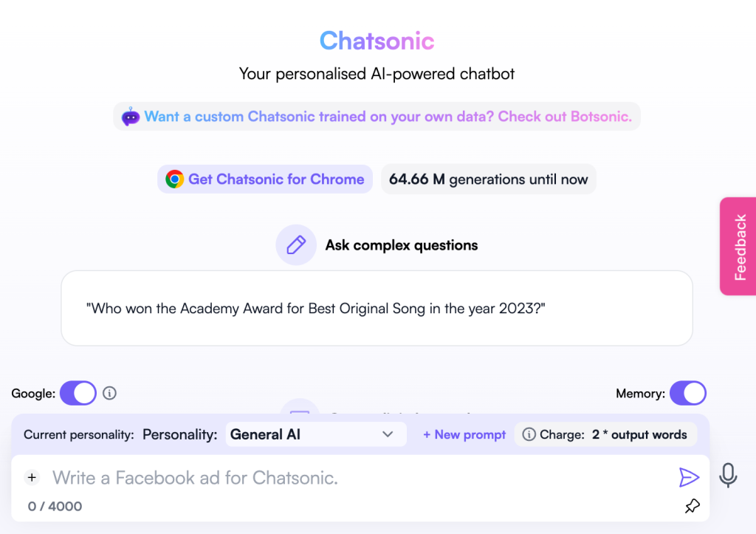Select the Academy Award example prompt card
The image size is (756, 534).
377,308
